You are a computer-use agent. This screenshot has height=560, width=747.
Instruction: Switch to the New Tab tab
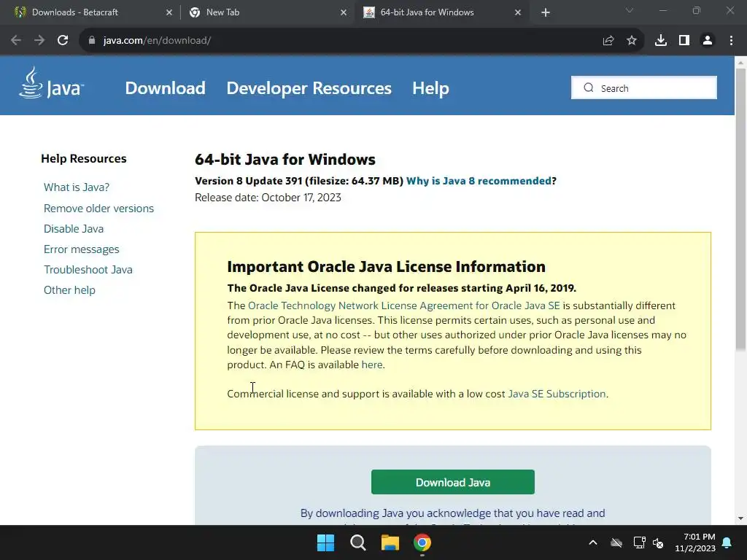click(x=267, y=12)
